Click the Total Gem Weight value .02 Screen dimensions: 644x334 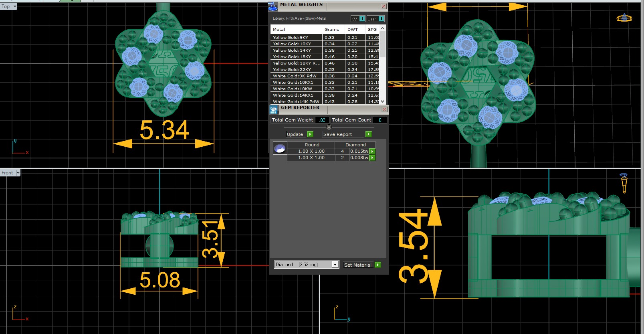322,120
